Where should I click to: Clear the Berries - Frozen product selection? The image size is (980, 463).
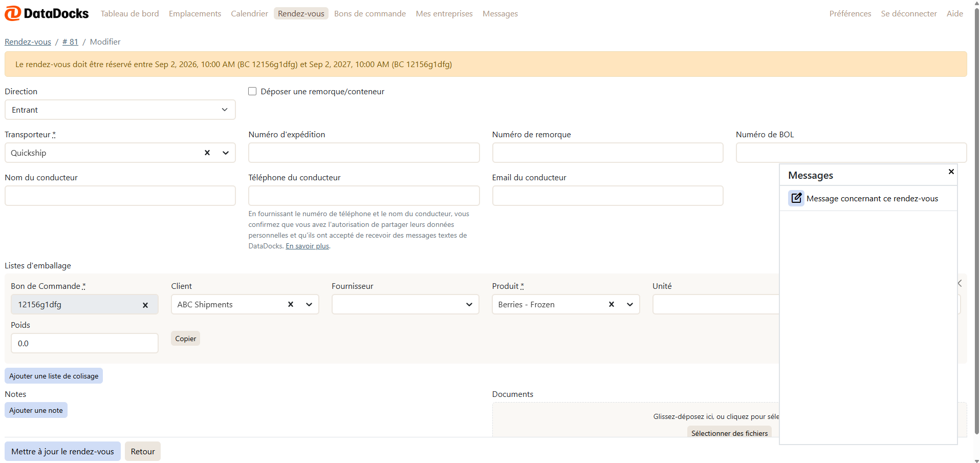coord(611,304)
